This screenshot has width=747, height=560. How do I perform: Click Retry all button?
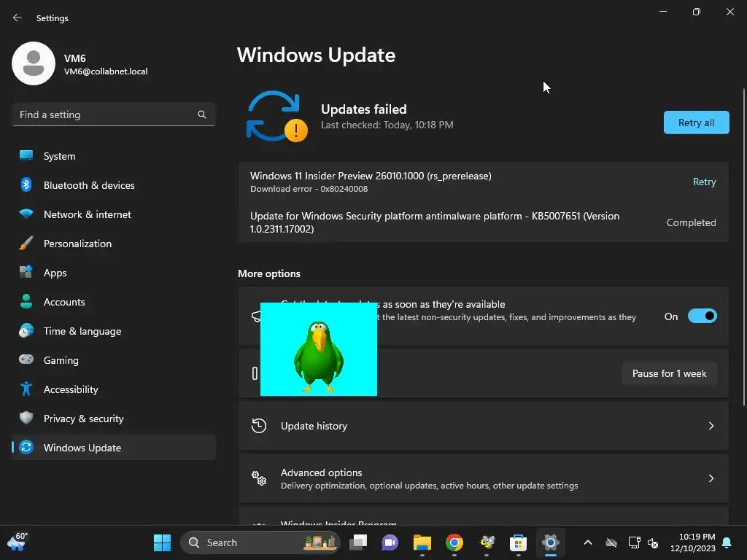click(x=696, y=122)
